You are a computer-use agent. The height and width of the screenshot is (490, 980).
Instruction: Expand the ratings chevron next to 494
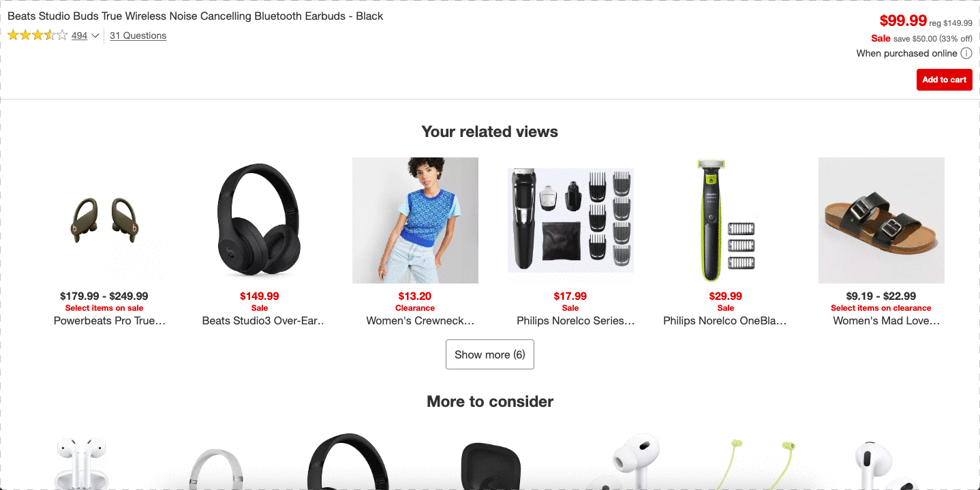pos(95,36)
